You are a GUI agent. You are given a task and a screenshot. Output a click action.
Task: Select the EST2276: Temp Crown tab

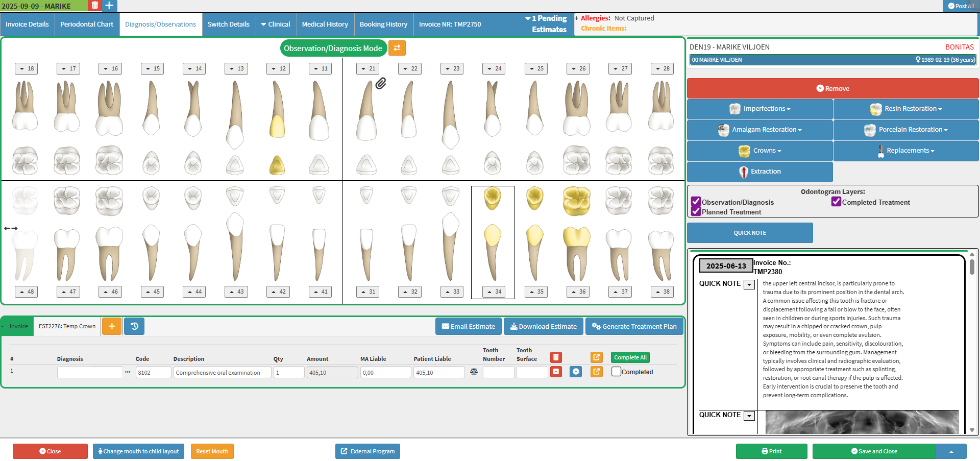point(67,326)
